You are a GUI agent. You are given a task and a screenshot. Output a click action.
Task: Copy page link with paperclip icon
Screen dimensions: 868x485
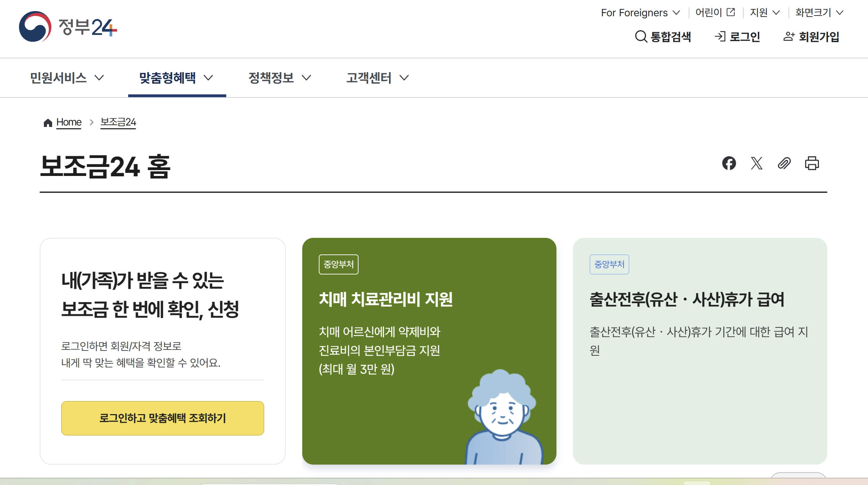coord(784,163)
